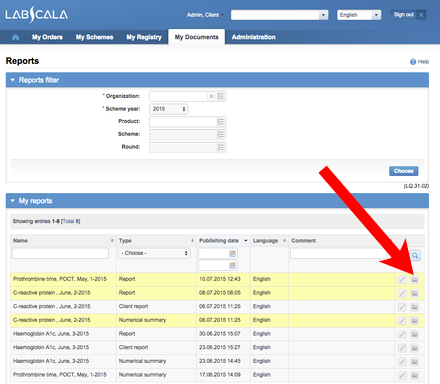Image resolution: width=440 pixels, height=384 pixels.
Task: Open the Scheme list picker icon
Action: [221, 134]
